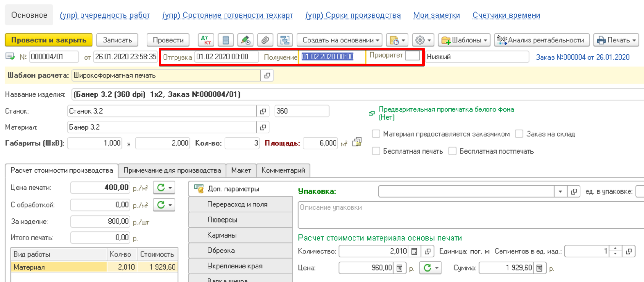This screenshot has width=644, height=282.
Task: Click the Приоритет color box
Action: (413, 56)
